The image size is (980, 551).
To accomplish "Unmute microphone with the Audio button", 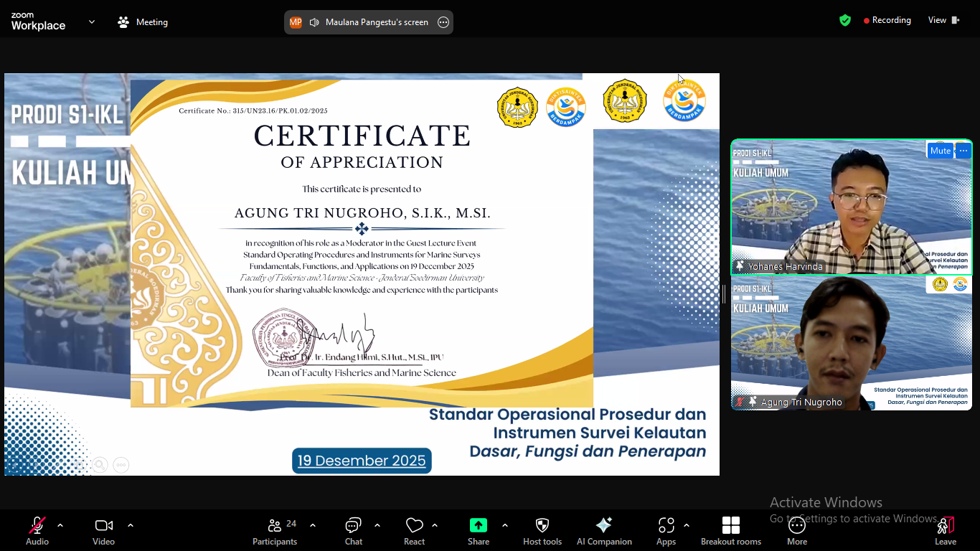I will coord(37,530).
